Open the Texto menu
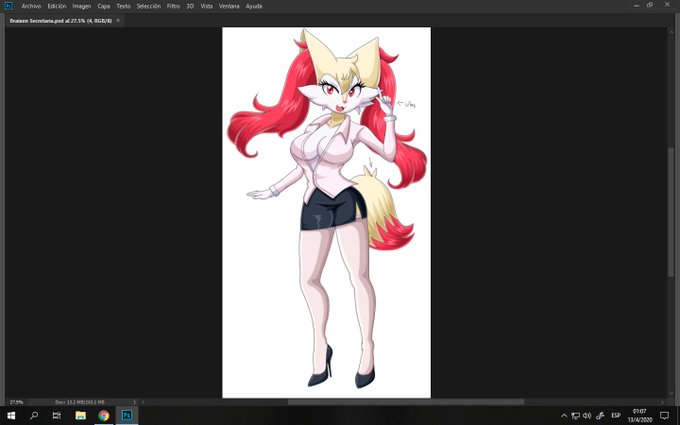The height and width of the screenshot is (425, 680). 123,6
